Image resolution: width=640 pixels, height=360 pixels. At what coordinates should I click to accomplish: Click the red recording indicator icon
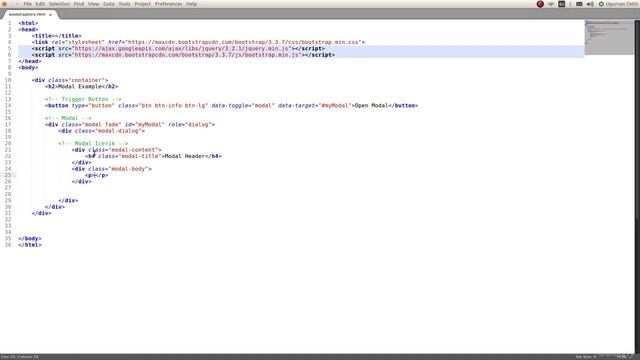point(540,4)
